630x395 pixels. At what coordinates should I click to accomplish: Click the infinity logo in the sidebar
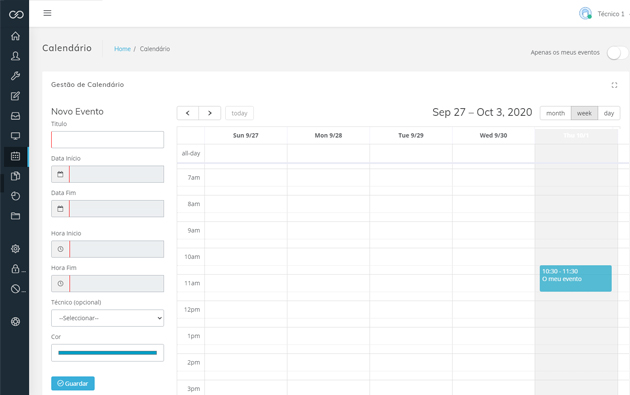pos(16,15)
